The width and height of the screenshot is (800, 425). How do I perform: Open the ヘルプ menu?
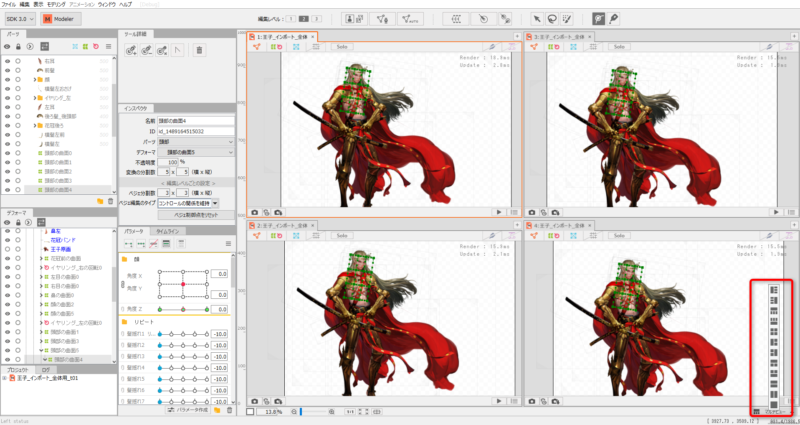pos(125,4)
